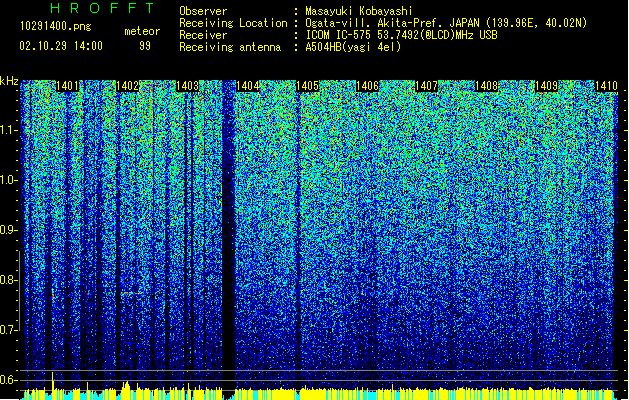This screenshot has width=629, height=400.
Task: Click the 'Observer' field label
Action: click(203, 11)
